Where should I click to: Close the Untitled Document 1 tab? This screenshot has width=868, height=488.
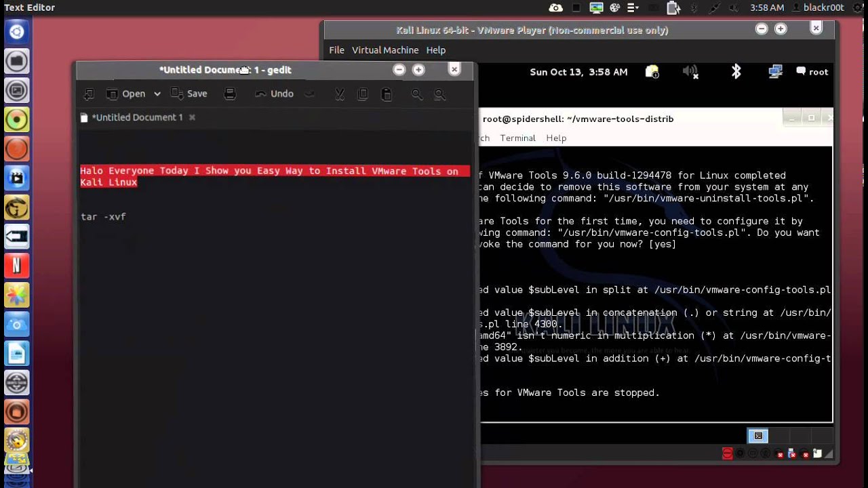[x=192, y=117]
